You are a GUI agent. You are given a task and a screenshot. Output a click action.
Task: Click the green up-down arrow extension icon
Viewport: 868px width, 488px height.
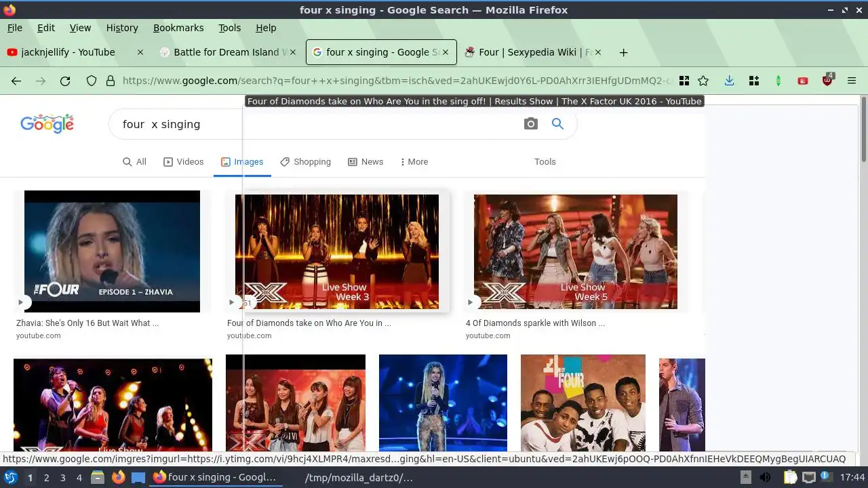tap(778, 81)
